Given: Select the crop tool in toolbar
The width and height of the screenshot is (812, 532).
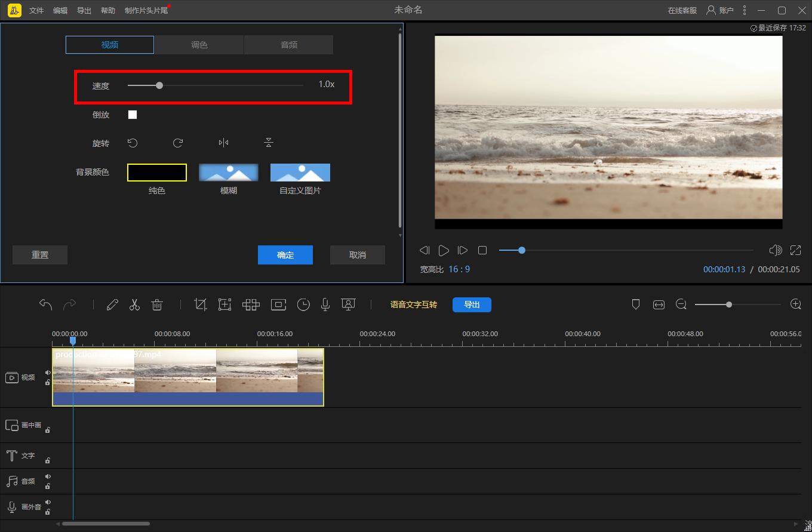Looking at the screenshot, I should [x=201, y=305].
